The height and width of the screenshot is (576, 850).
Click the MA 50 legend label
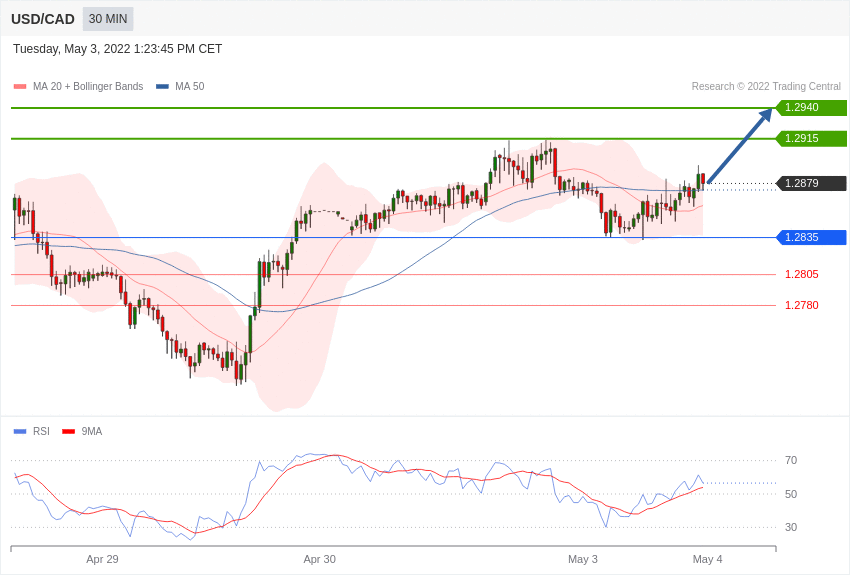190,86
